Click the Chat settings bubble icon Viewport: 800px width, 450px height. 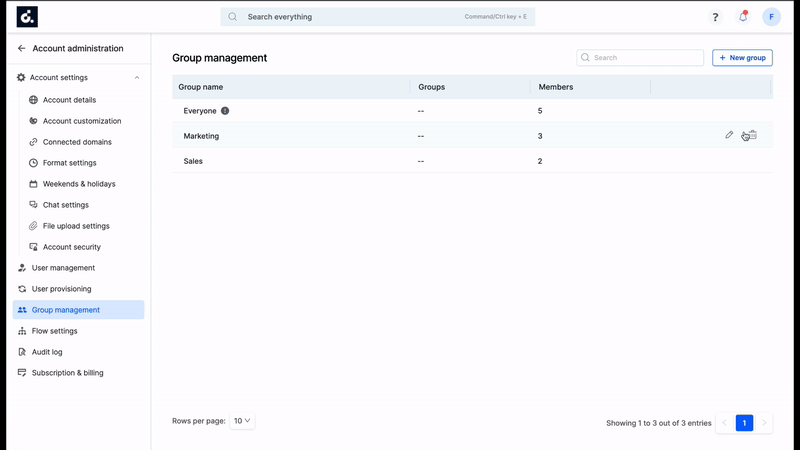point(33,205)
